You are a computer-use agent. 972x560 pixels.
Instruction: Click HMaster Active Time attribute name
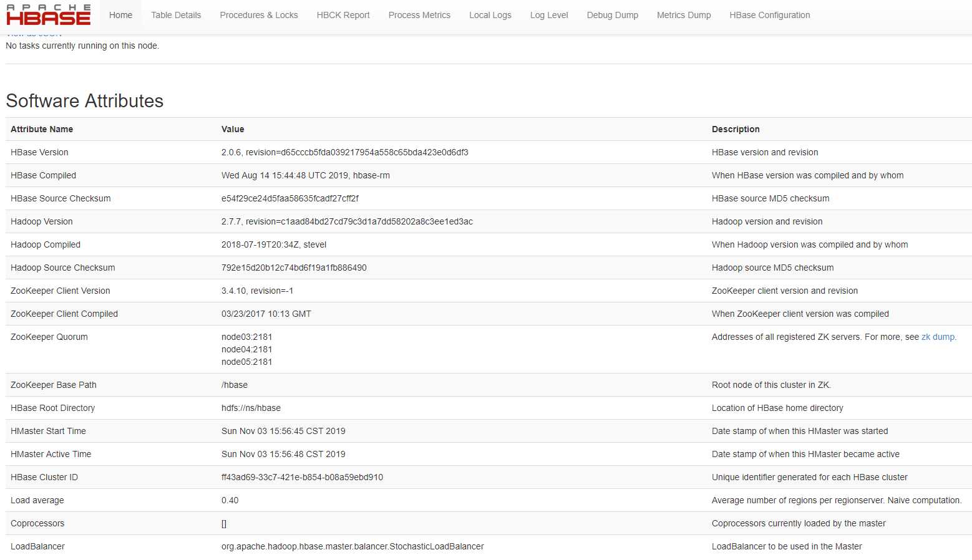[51, 454]
